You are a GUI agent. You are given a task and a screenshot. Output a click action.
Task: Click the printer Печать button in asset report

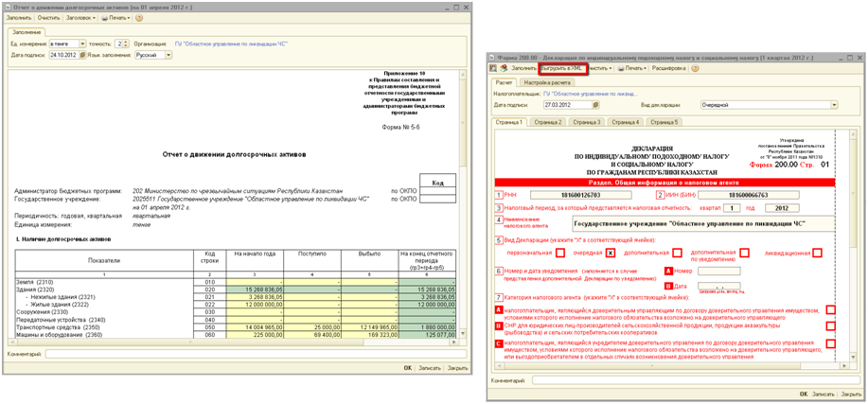click(114, 18)
